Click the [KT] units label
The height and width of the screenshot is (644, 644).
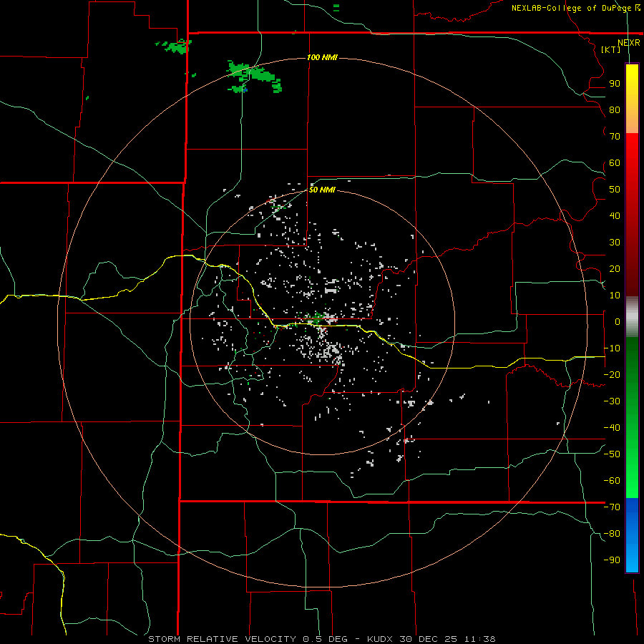[x=611, y=49]
